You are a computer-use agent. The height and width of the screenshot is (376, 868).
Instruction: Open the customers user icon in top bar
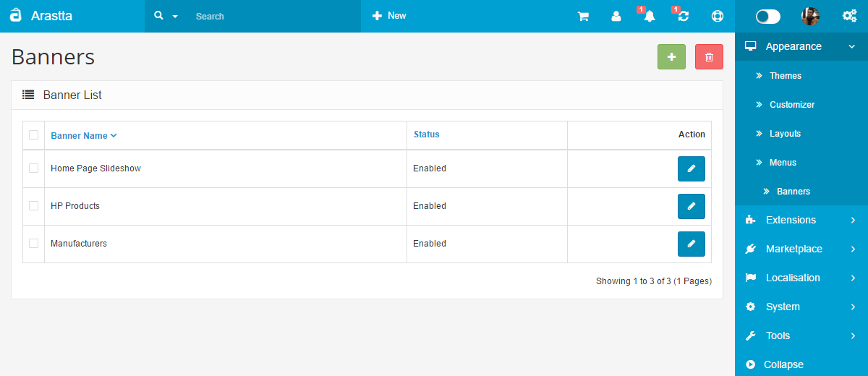click(616, 16)
